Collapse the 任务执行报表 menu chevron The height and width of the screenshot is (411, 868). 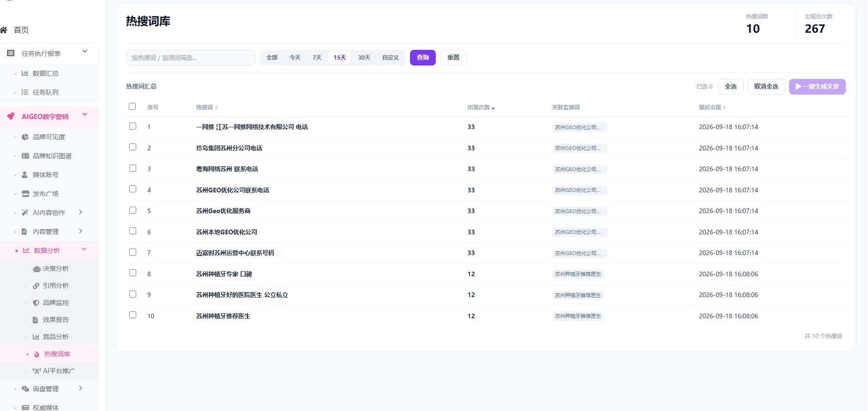[85, 51]
